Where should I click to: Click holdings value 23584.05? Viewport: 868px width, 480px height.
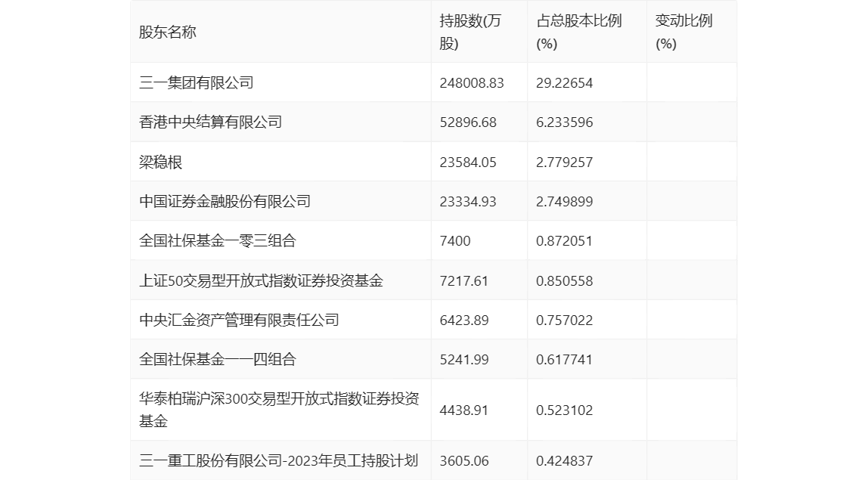tap(468, 163)
